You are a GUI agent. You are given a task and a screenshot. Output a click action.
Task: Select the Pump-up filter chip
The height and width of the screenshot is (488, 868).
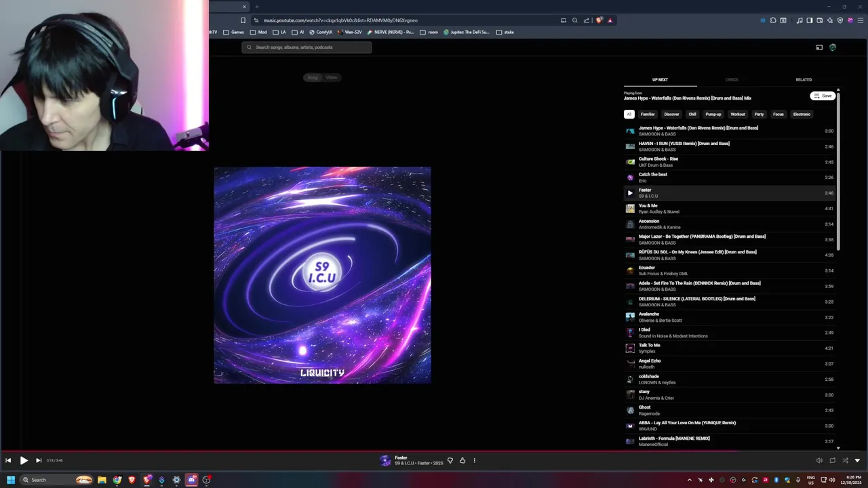click(x=713, y=114)
